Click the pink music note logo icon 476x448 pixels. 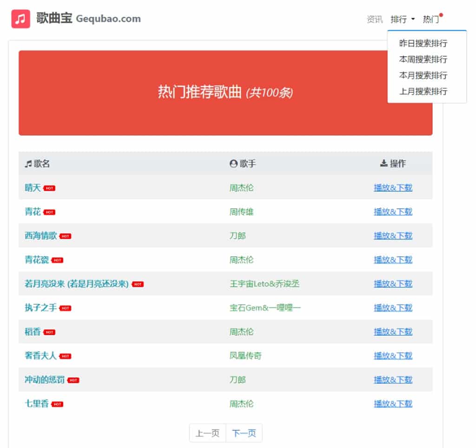pos(20,19)
